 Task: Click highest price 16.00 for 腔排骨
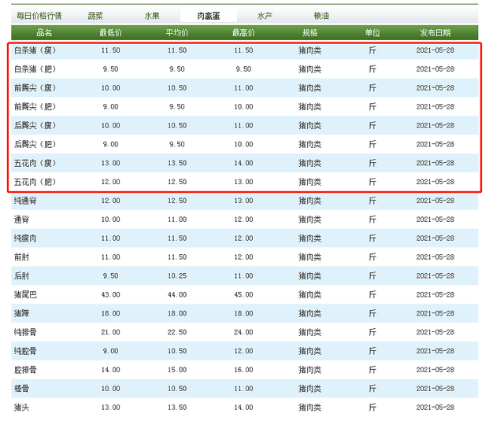(243, 370)
